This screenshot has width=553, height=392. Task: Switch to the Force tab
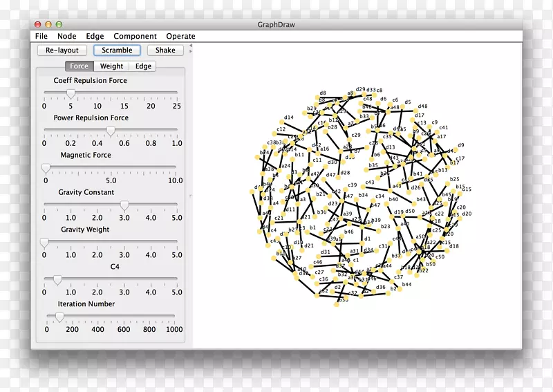[79, 66]
